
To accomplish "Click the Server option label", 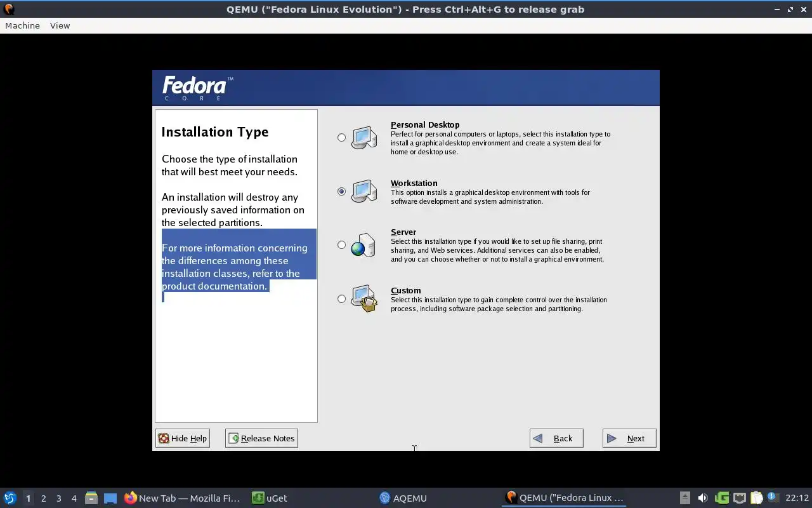I will click(x=403, y=232).
